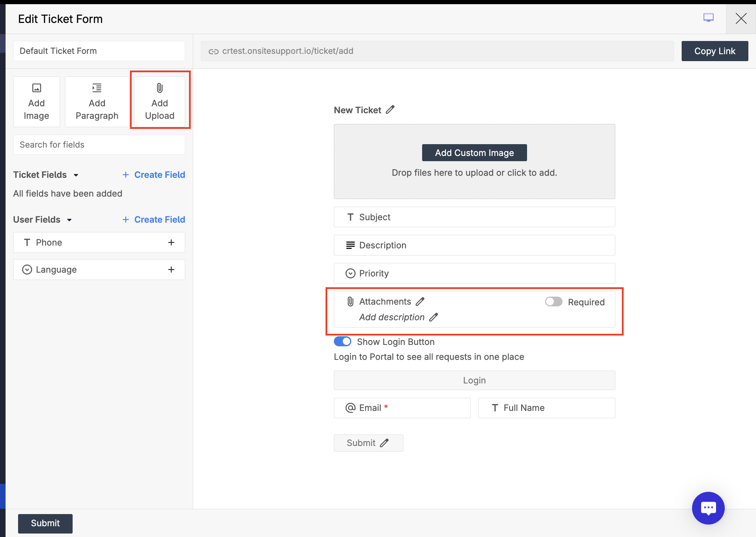756x537 pixels.
Task: Click the pencil icon next to Attachments
Action: (x=420, y=301)
